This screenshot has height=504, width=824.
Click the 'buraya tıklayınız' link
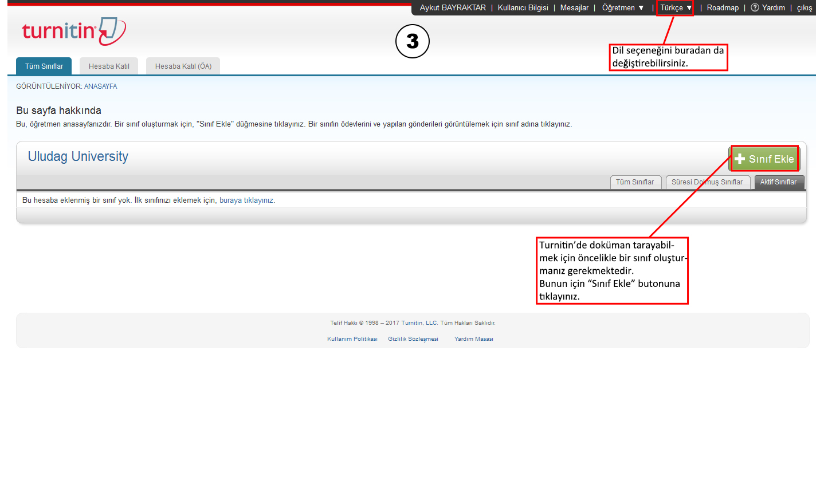click(x=247, y=200)
